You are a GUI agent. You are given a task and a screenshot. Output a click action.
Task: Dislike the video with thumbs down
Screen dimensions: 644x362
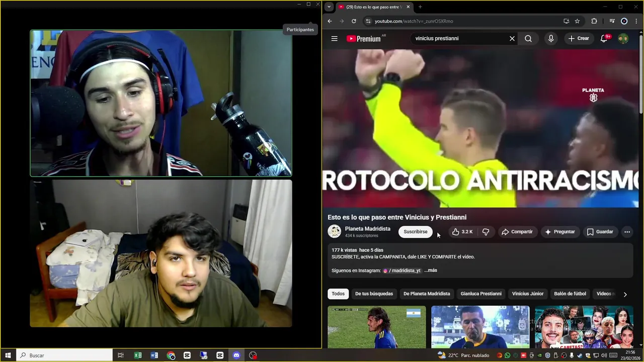(x=486, y=232)
